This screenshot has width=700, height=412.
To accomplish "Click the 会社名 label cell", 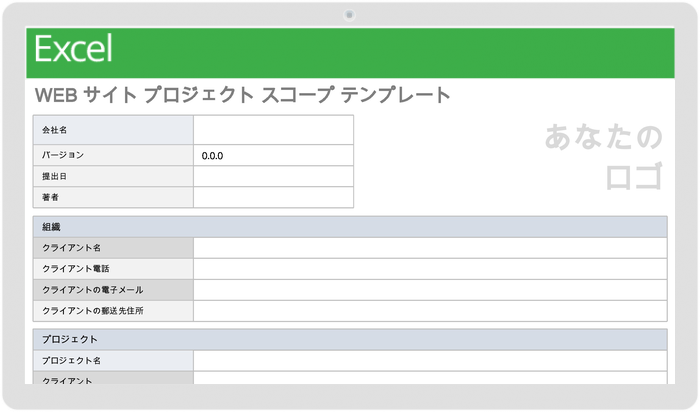I will pyautogui.click(x=113, y=130).
